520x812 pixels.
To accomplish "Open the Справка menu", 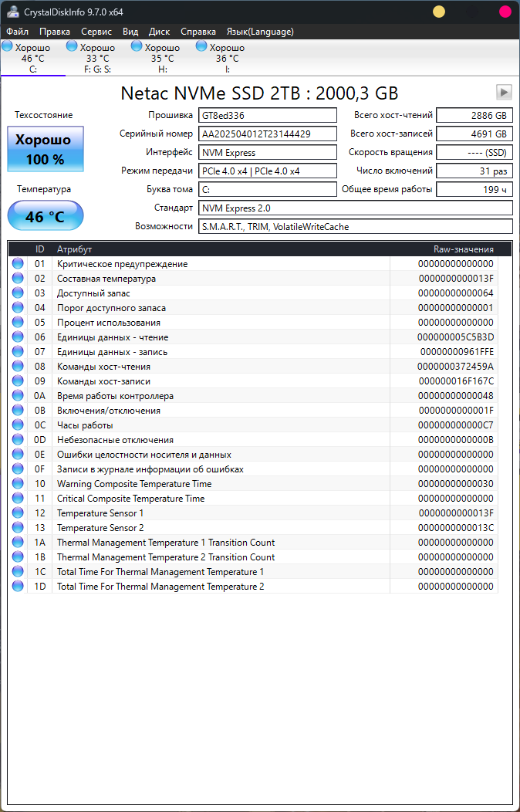I will tap(198, 32).
